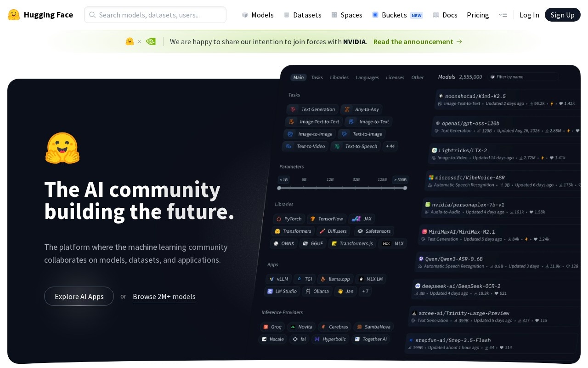Toggle the Image-Text-to-Text task filter
This screenshot has height=368, width=588.
click(x=314, y=121)
